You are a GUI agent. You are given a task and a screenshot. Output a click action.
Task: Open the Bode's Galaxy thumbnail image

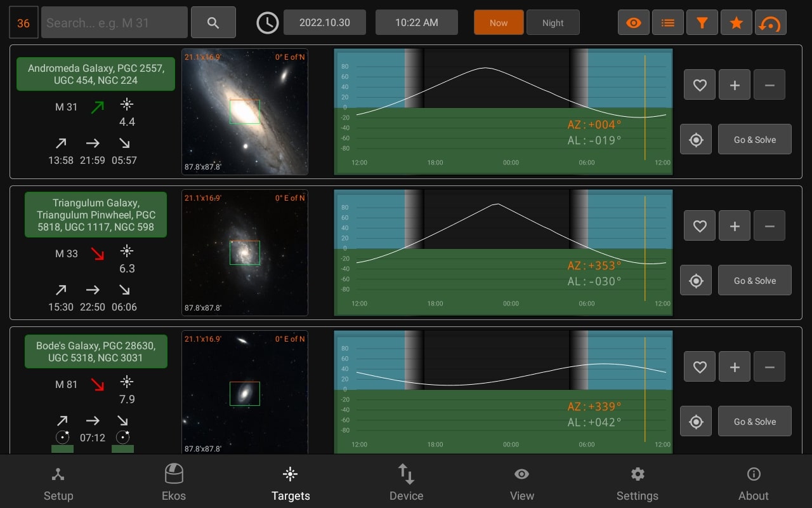pos(245,392)
